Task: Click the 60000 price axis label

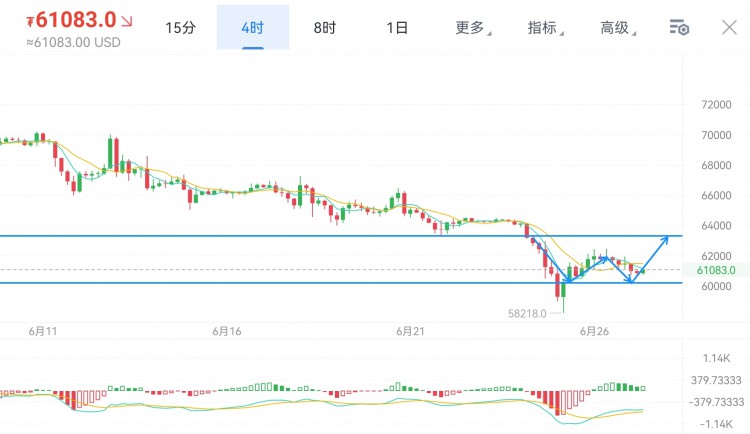Action: (716, 287)
